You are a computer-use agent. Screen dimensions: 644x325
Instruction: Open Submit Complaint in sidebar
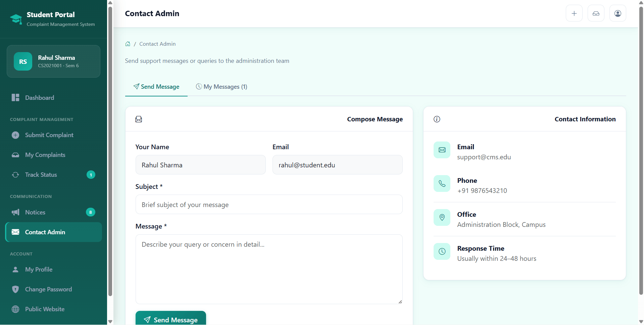pos(53,135)
